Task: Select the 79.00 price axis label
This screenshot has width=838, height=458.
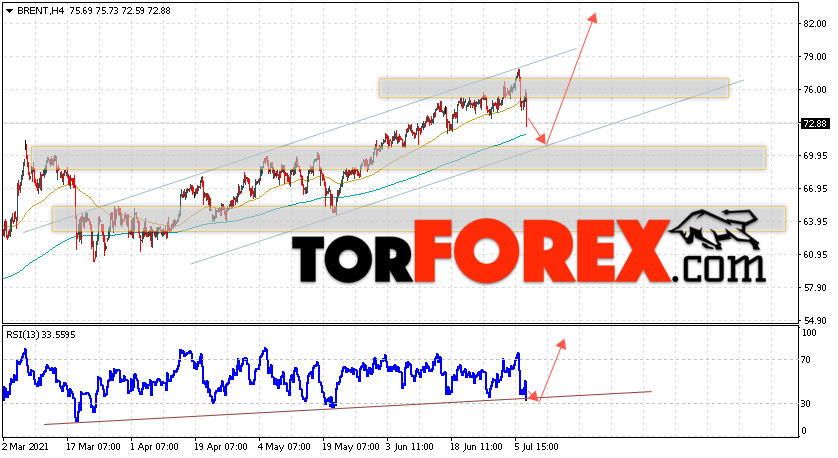Action: [x=814, y=57]
